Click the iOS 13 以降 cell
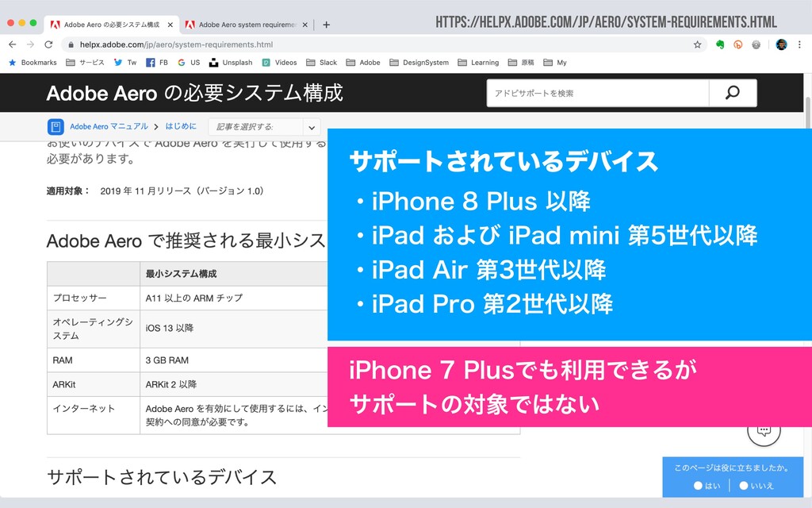This screenshot has height=508, width=812. click(x=170, y=328)
